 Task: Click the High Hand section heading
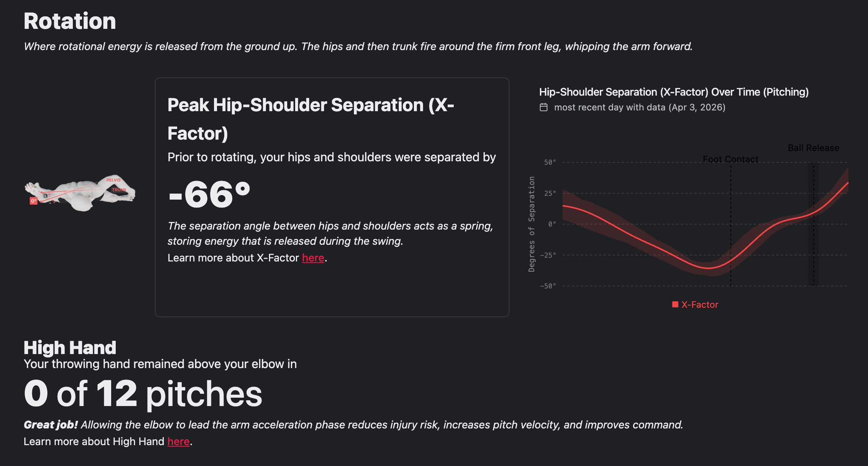pos(70,348)
